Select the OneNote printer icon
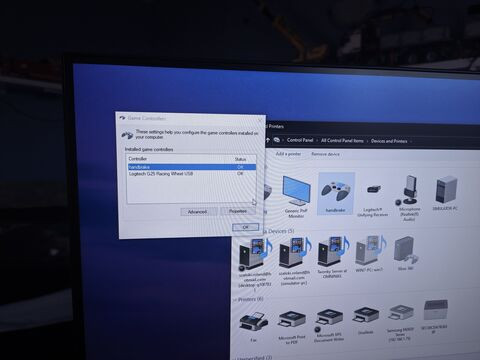Viewport: 480px width, 360px height. point(366,321)
